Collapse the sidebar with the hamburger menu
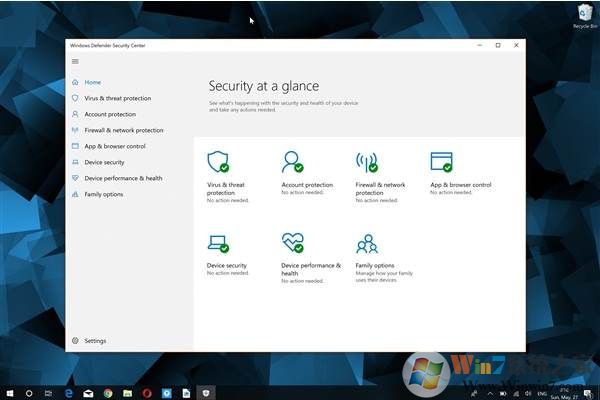 (x=75, y=62)
